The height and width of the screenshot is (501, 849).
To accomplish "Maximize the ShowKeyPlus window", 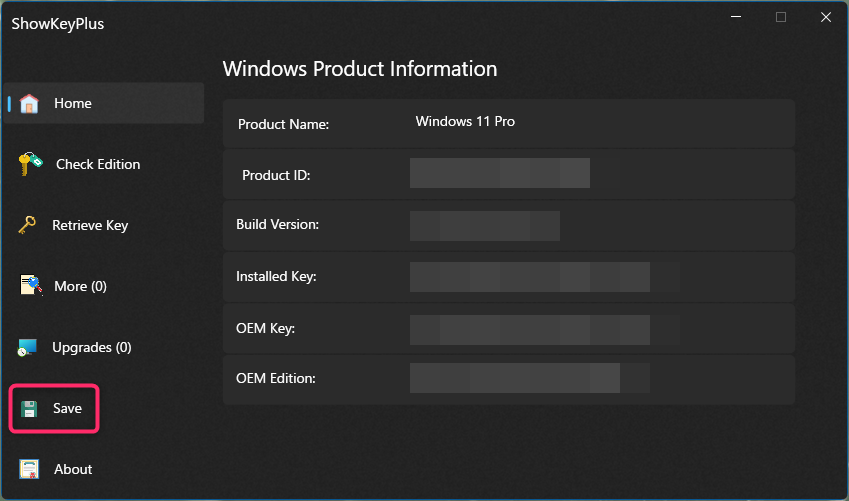I will tap(781, 17).
